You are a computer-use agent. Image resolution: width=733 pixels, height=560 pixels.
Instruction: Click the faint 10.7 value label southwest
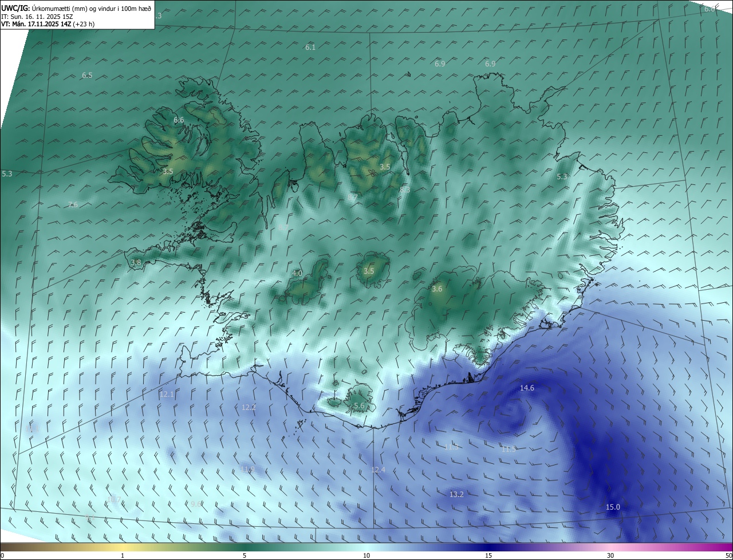pos(114,500)
